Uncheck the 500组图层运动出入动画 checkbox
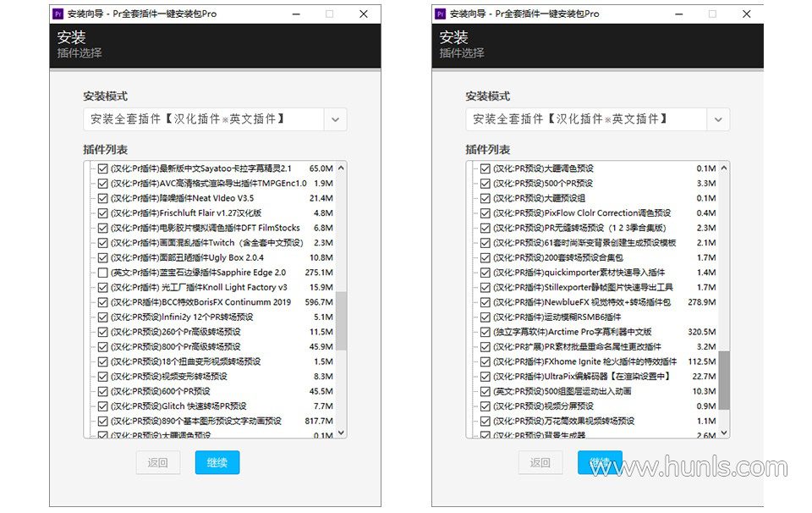812x513 pixels. click(x=486, y=391)
